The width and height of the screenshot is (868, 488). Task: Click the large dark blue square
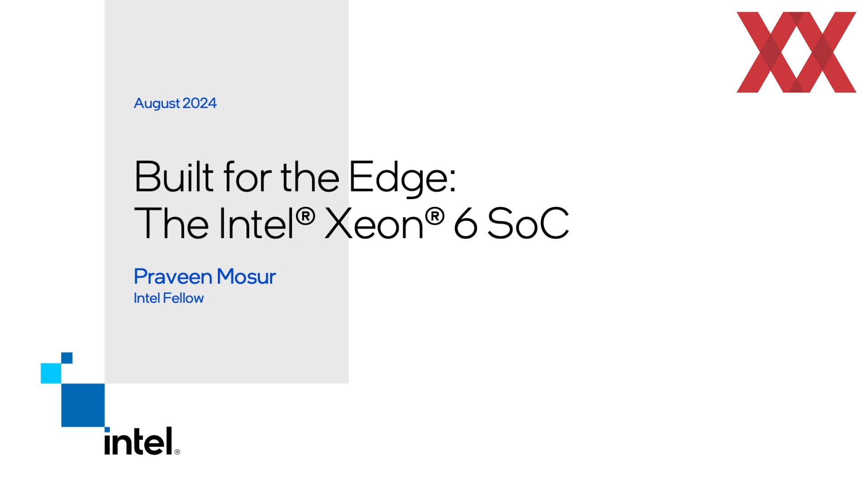coord(83,405)
